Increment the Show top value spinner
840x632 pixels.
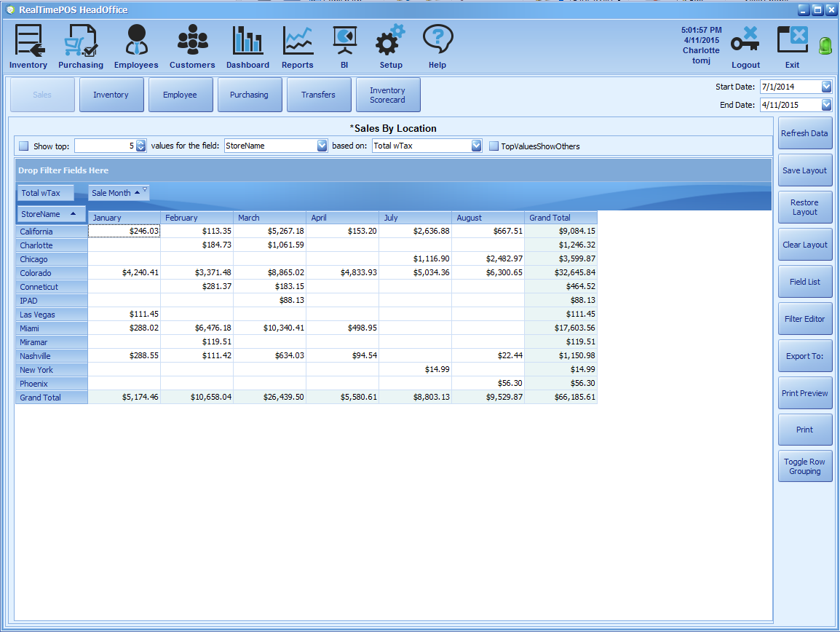141,143
